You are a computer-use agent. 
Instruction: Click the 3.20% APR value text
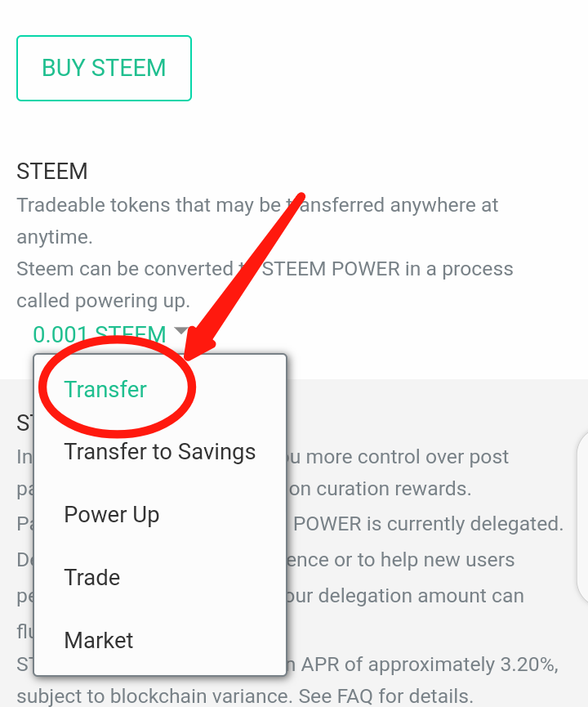tap(519, 664)
